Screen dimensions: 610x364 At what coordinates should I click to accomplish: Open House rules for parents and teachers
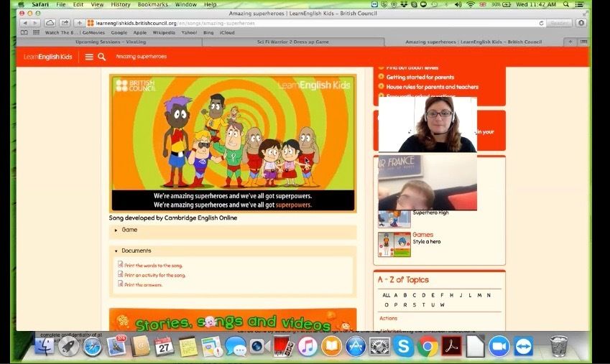433,87
